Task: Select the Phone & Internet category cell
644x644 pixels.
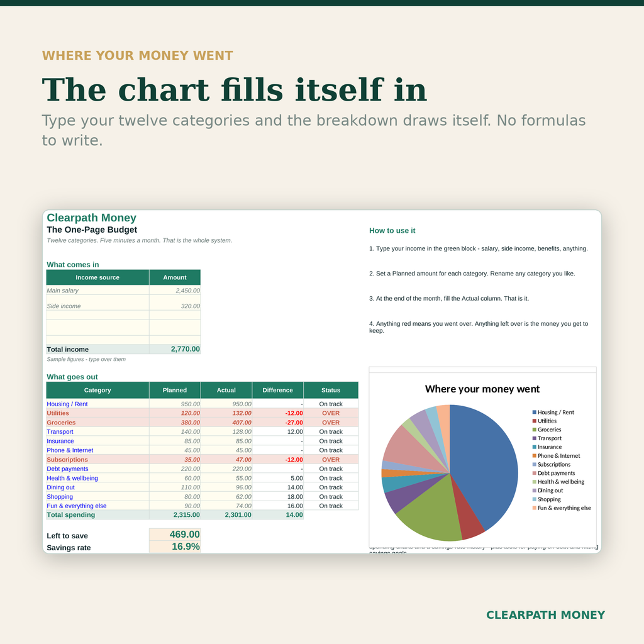Action: click(97, 450)
